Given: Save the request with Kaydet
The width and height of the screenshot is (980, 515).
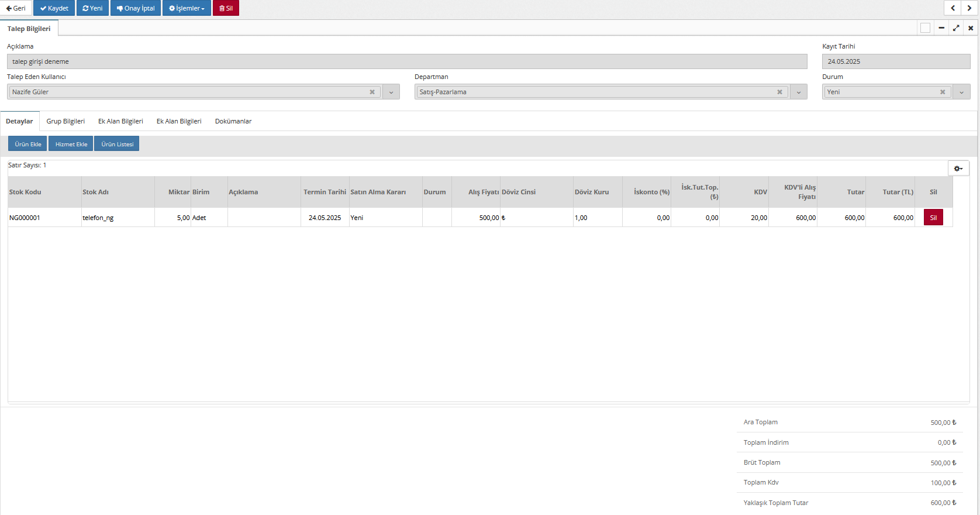Looking at the screenshot, I should 54,8.
